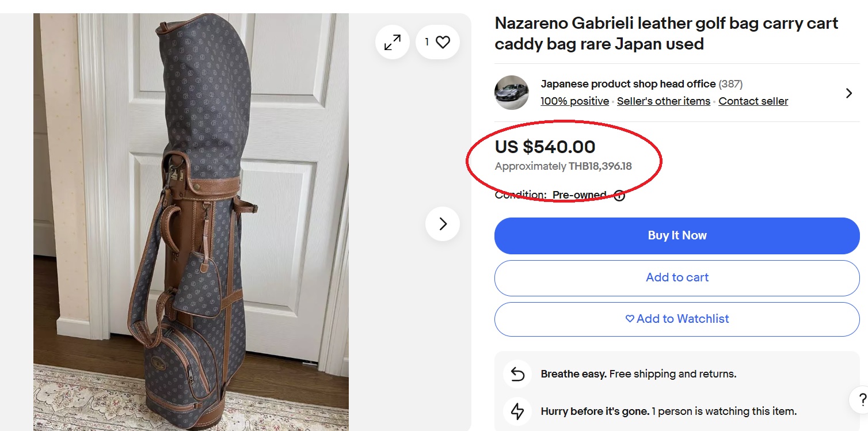This screenshot has height=431, width=868.
Task: Open Japanese product shop head office profile
Action: [x=628, y=84]
